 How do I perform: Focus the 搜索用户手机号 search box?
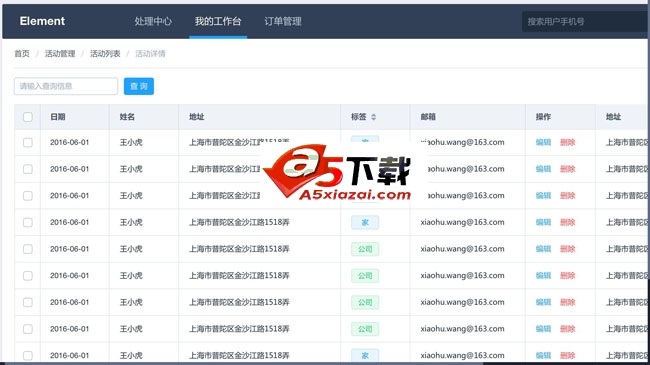(585, 22)
